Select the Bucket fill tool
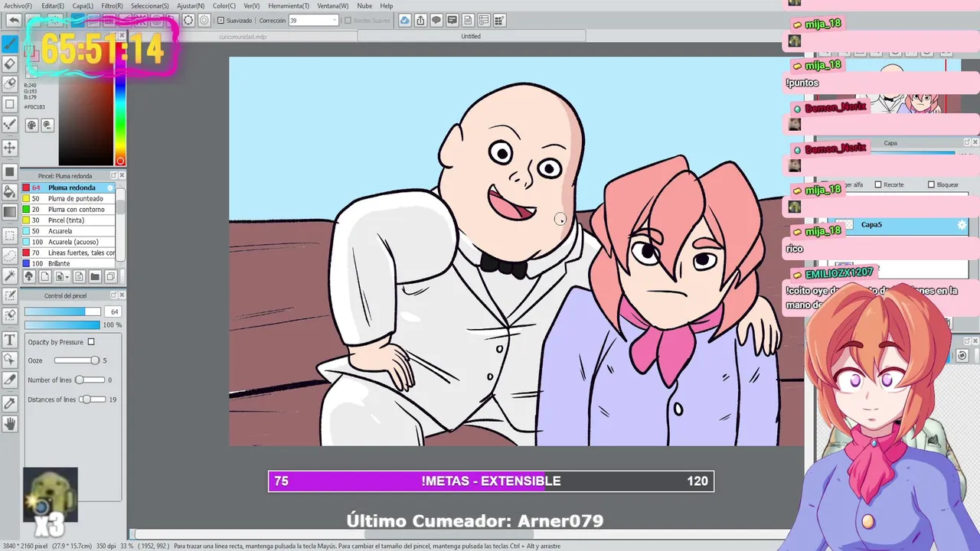Viewport: 980px width, 551px height. pos(10,191)
